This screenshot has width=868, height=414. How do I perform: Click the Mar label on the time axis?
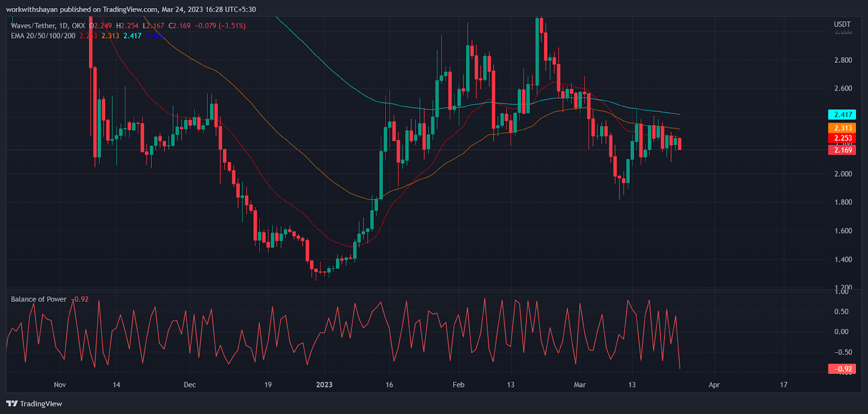[580, 385]
